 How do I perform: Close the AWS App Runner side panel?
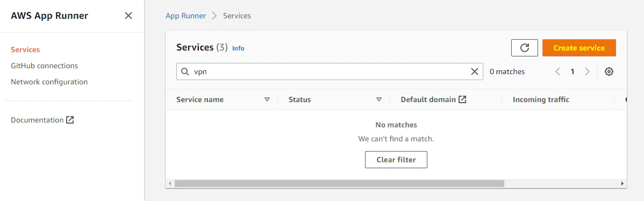(x=128, y=16)
